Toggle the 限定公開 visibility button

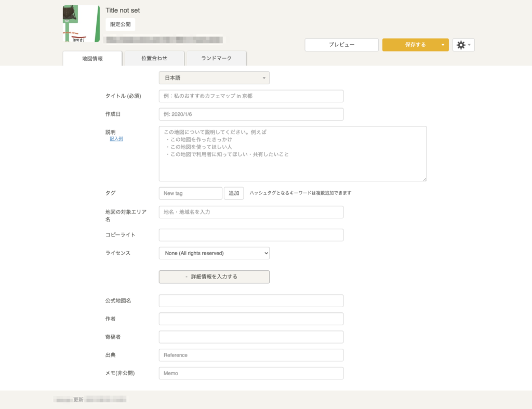click(x=121, y=24)
